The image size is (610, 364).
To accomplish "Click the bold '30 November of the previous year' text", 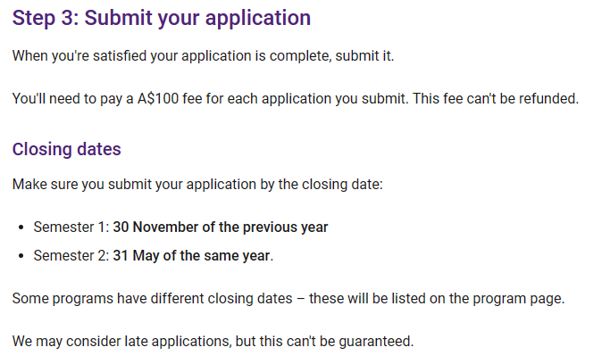I will 221,227.
